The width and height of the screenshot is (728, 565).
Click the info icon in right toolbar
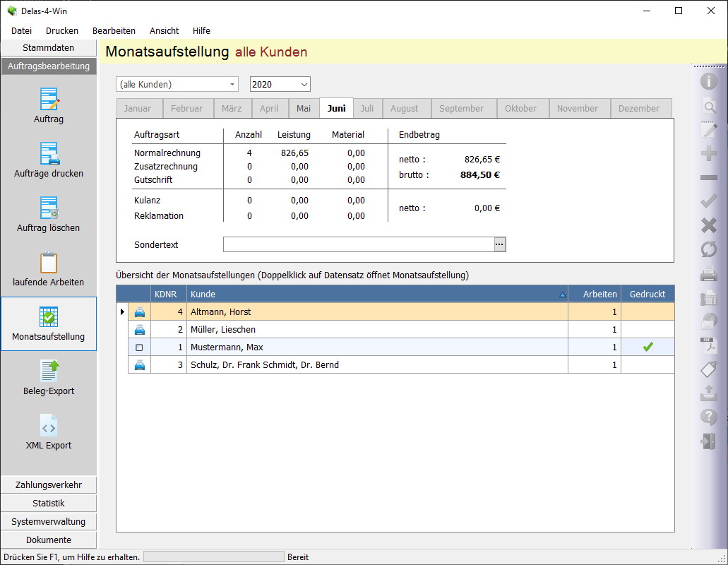tap(708, 81)
